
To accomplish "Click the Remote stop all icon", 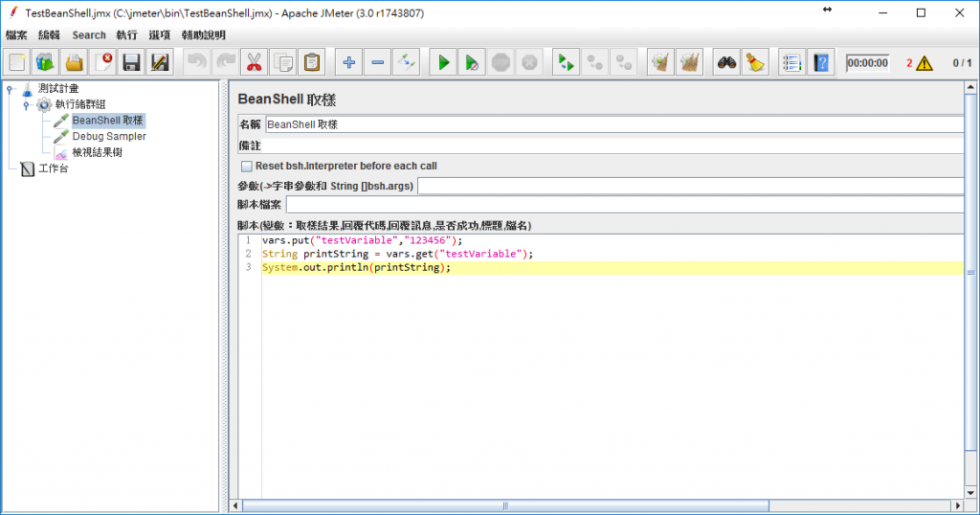I will click(595, 62).
